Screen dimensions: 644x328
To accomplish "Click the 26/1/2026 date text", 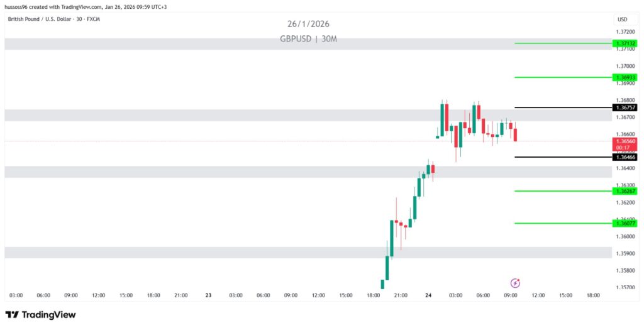I will 308,24.
